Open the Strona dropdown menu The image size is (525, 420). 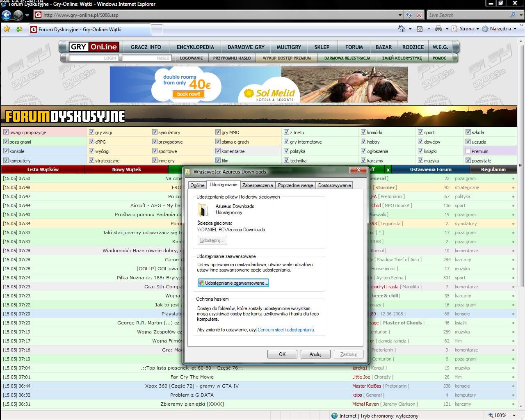[466, 29]
